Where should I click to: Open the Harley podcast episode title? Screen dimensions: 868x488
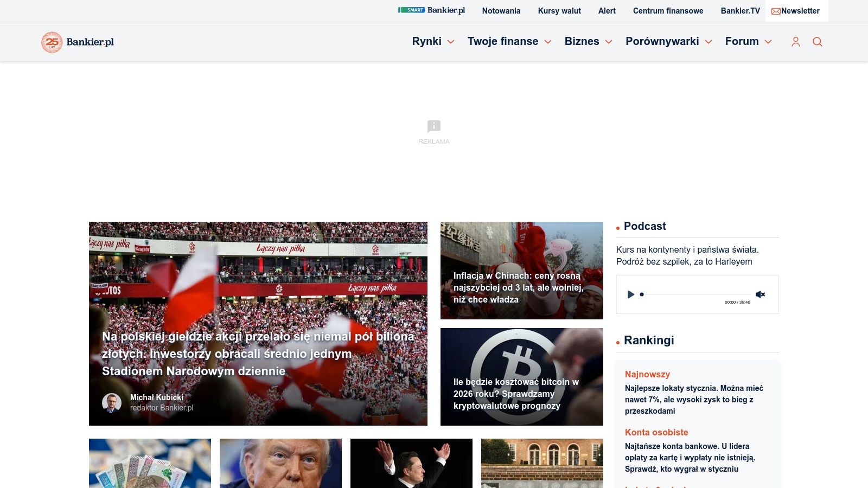[x=687, y=255]
